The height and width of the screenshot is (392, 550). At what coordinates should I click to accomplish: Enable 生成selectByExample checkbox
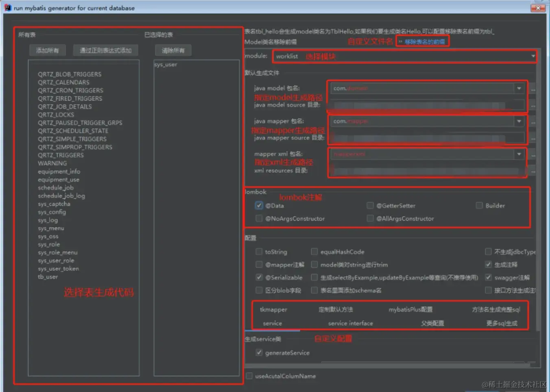pos(314,277)
